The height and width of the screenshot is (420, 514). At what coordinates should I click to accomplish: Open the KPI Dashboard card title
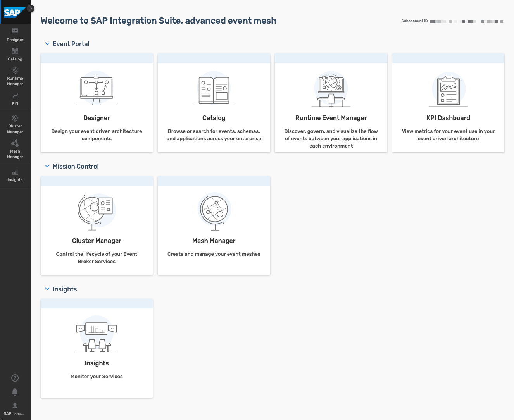tap(448, 118)
